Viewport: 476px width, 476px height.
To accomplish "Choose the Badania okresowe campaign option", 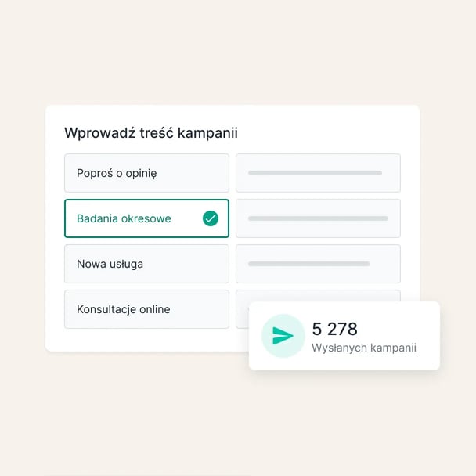I will pos(146,218).
